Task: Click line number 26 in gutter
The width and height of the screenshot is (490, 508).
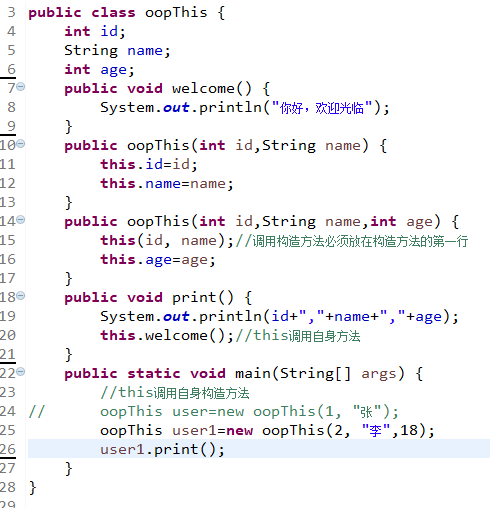Action: (8, 449)
